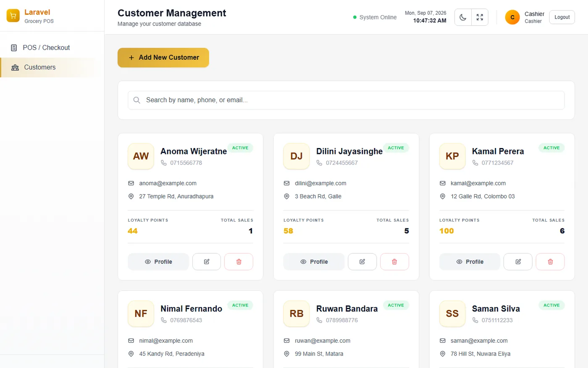Screen dimensions: 588x368
Task: Click the Add New Customer button
Action: (x=163, y=58)
